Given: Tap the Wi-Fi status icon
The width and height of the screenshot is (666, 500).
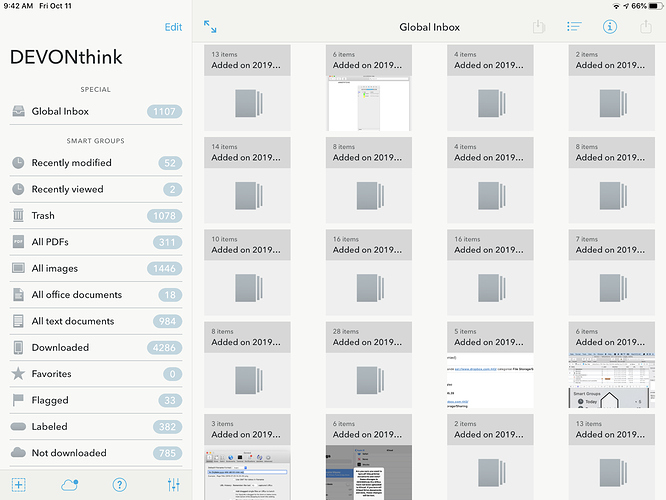Looking at the screenshot, I should coord(616,6).
